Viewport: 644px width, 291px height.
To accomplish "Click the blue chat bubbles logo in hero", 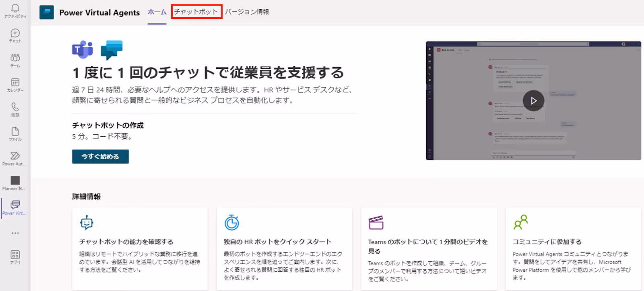I will pos(111,50).
